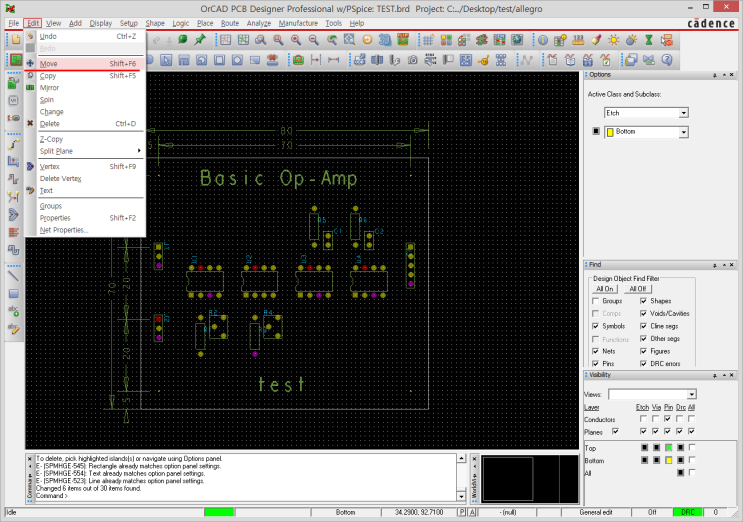Click the All On button

pyautogui.click(x=607, y=288)
